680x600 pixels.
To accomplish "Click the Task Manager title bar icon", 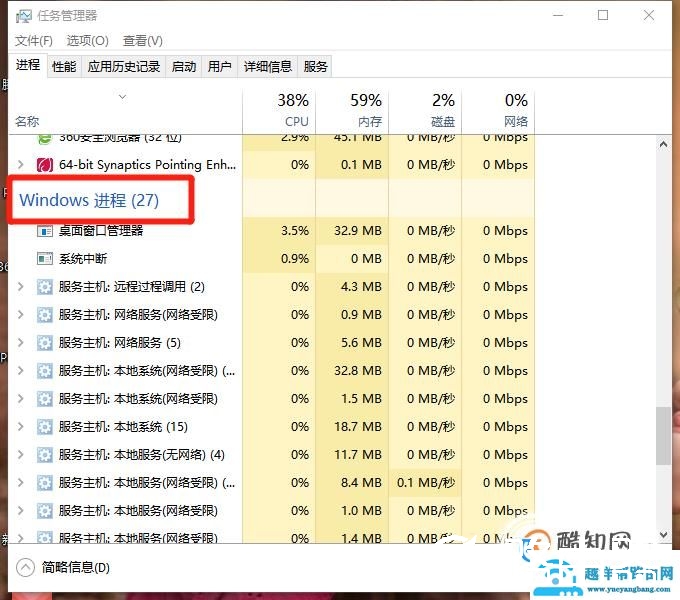I will [24, 16].
